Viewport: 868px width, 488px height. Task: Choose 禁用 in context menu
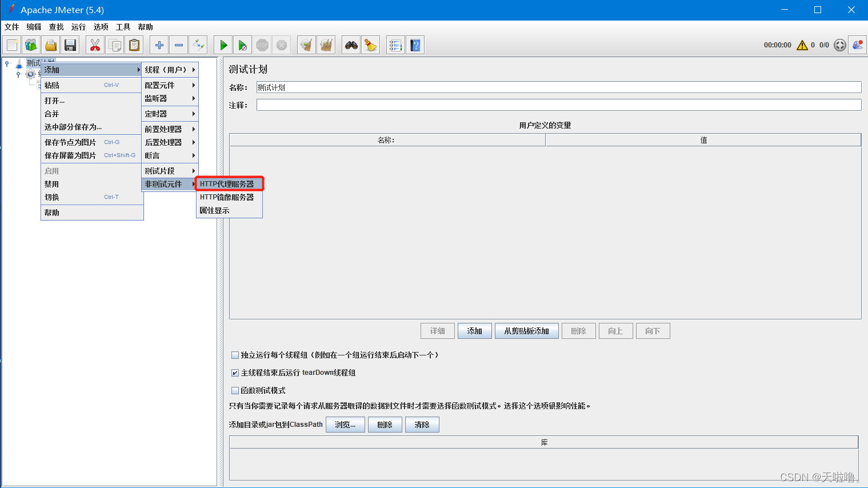[x=91, y=184]
